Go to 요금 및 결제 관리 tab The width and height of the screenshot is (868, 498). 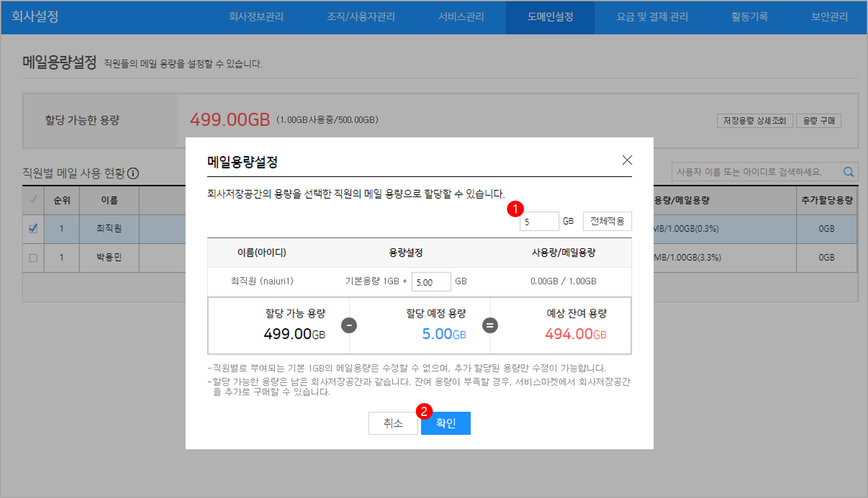click(x=652, y=17)
